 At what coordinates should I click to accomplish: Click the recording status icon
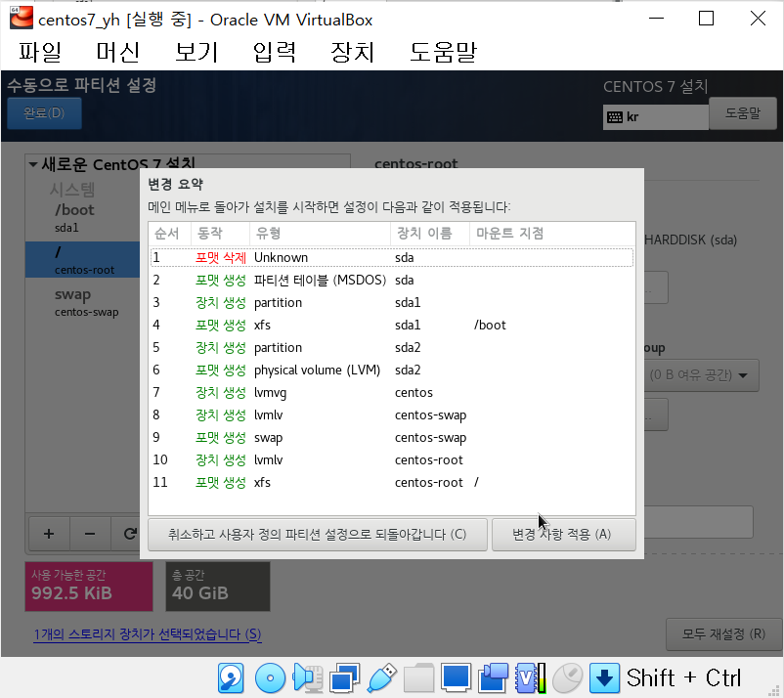point(493,678)
